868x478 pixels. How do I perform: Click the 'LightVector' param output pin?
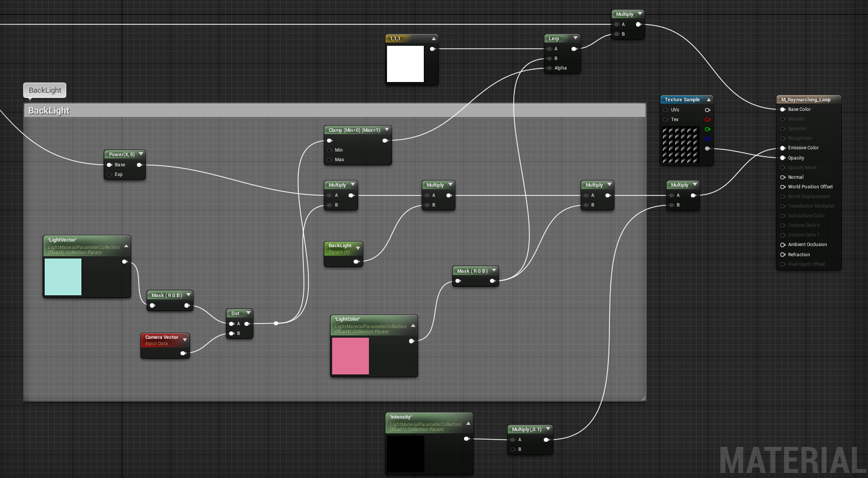[x=124, y=261]
